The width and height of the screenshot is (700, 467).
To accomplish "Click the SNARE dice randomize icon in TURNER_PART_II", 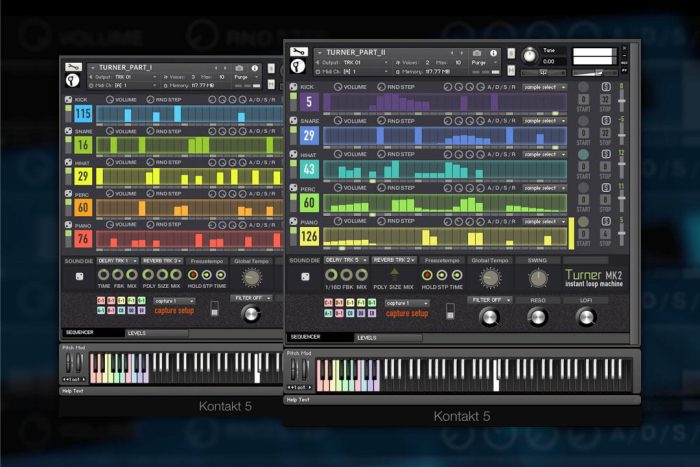I will point(293,121).
